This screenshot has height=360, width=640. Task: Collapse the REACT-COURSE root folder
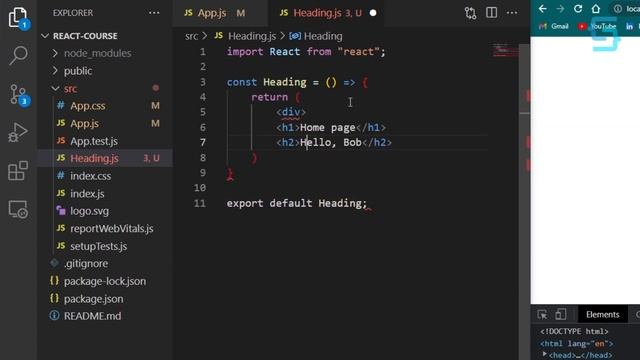[x=45, y=36]
